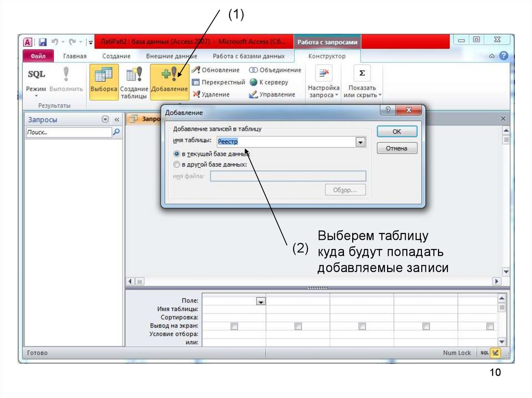Image resolution: width=532 pixels, height=398 pixels.
Task: Click down arrow of query grid scrollbar
Action: click(x=501, y=342)
